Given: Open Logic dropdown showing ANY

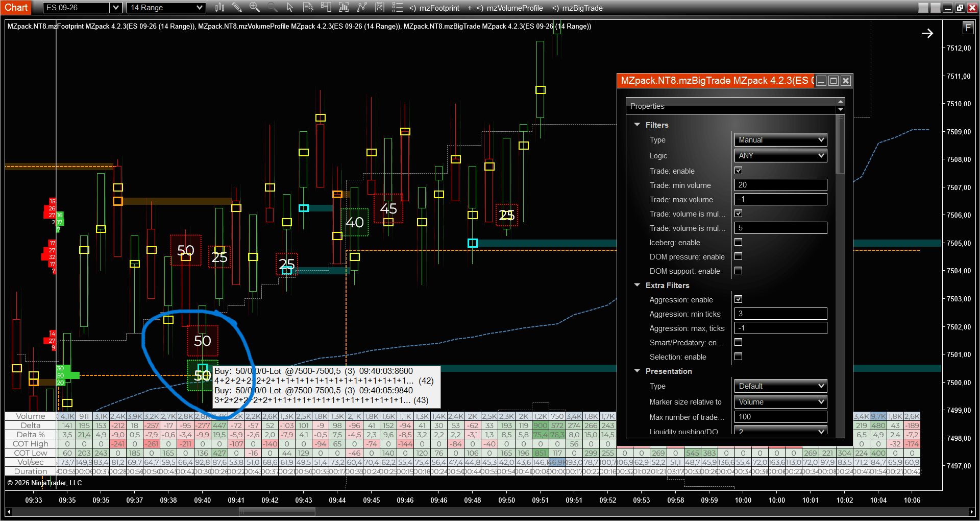Looking at the screenshot, I should coord(780,156).
